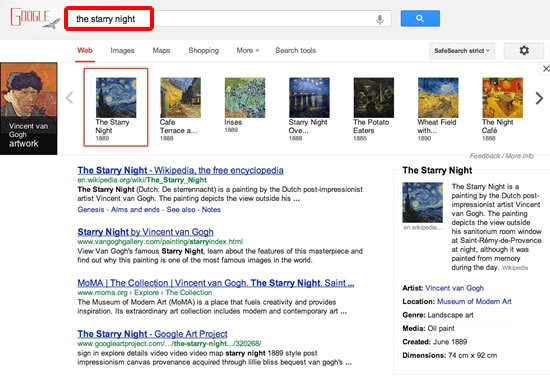
Task: Switch to the Maps tab
Action: pos(161,51)
